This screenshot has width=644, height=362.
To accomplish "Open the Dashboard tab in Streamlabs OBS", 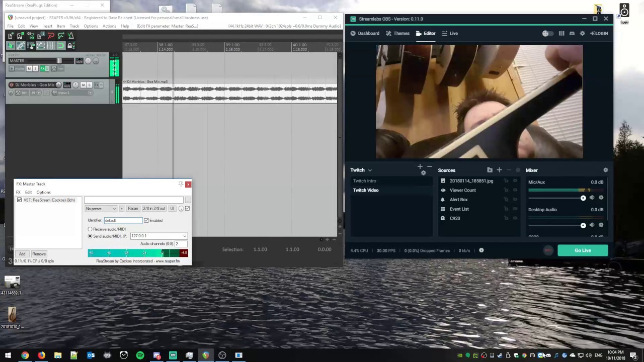I will (x=365, y=33).
